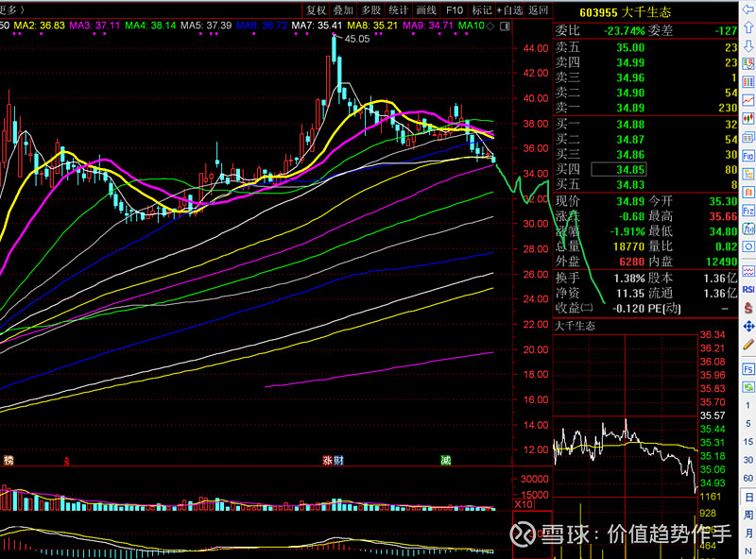Click the orange 自 watchlist sidebar icon
The width and height of the screenshot is (756, 559).
pos(748,193)
